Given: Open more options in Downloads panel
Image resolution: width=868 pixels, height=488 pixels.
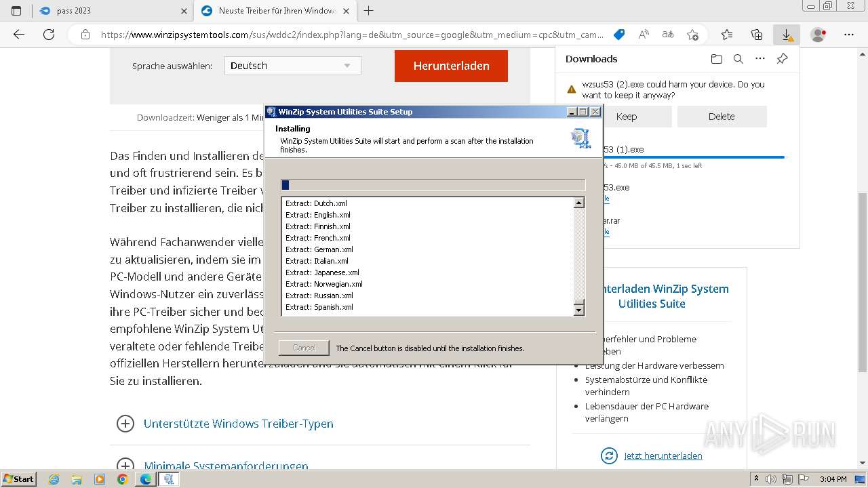Looking at the screenshot, I should coord(760,59).
